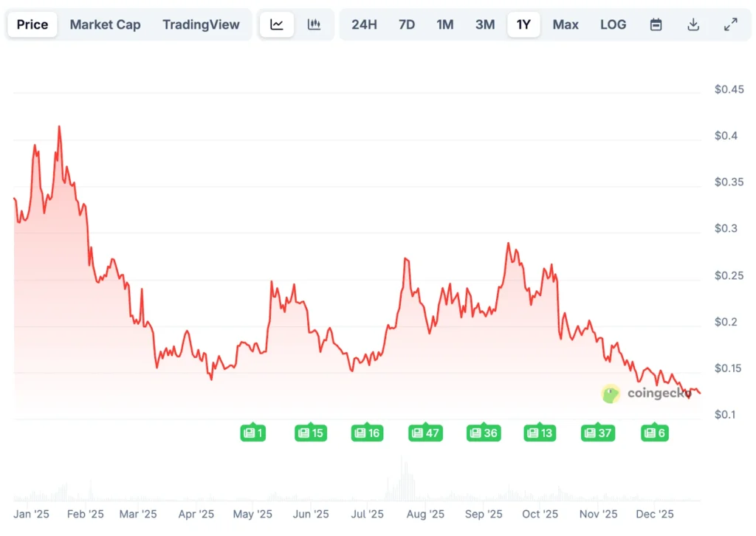
Task: Select the 24H time range button
Action: (x=364, y=24)
